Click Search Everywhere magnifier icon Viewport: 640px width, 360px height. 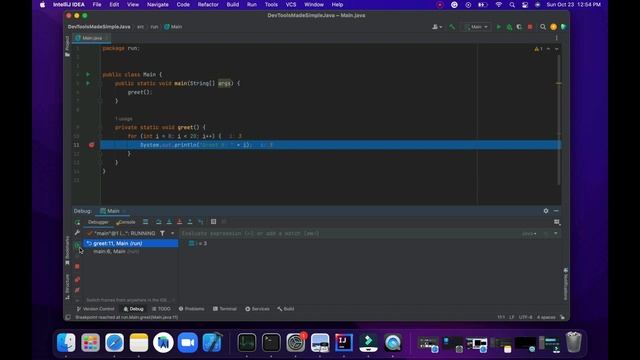(543, 27)
